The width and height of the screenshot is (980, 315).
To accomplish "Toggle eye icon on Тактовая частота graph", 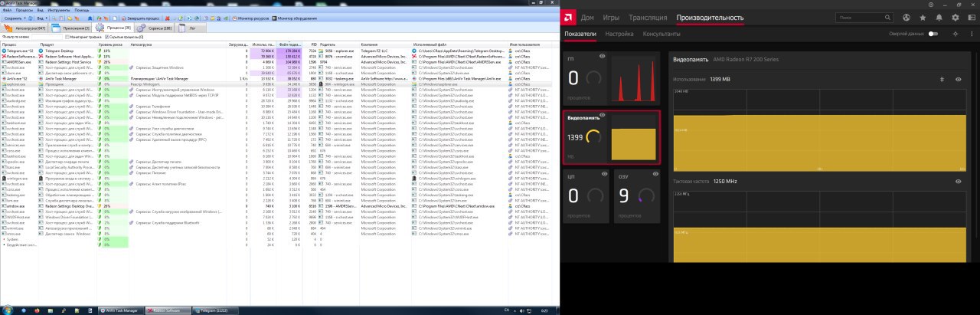I will coord(958,181).
